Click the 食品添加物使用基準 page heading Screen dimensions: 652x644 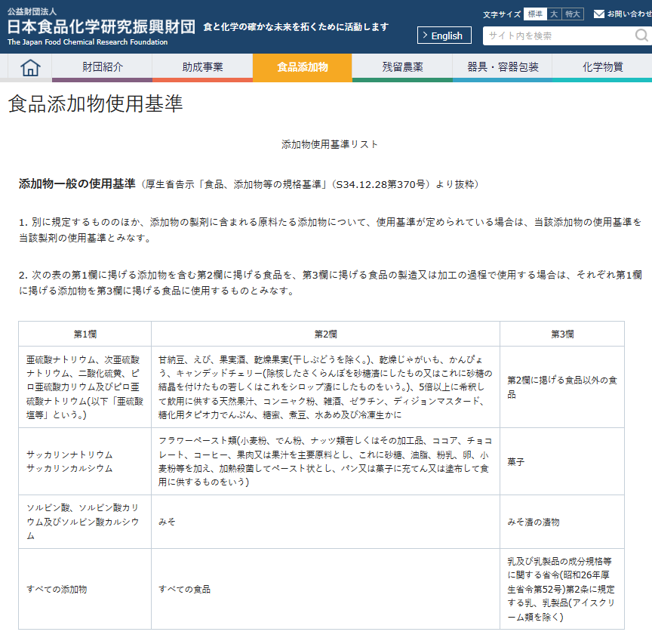[95, 103]
